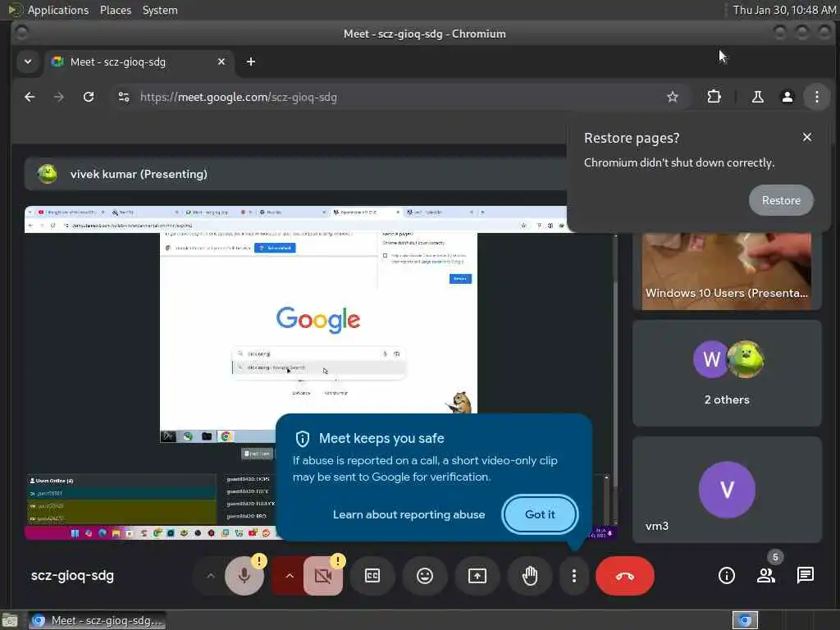Open the 2 others participants tile

click(727, 373)
